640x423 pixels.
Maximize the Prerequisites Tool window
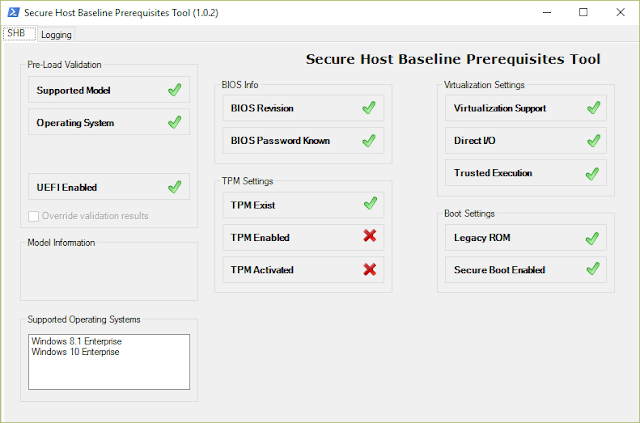click(x=583, y=12)
